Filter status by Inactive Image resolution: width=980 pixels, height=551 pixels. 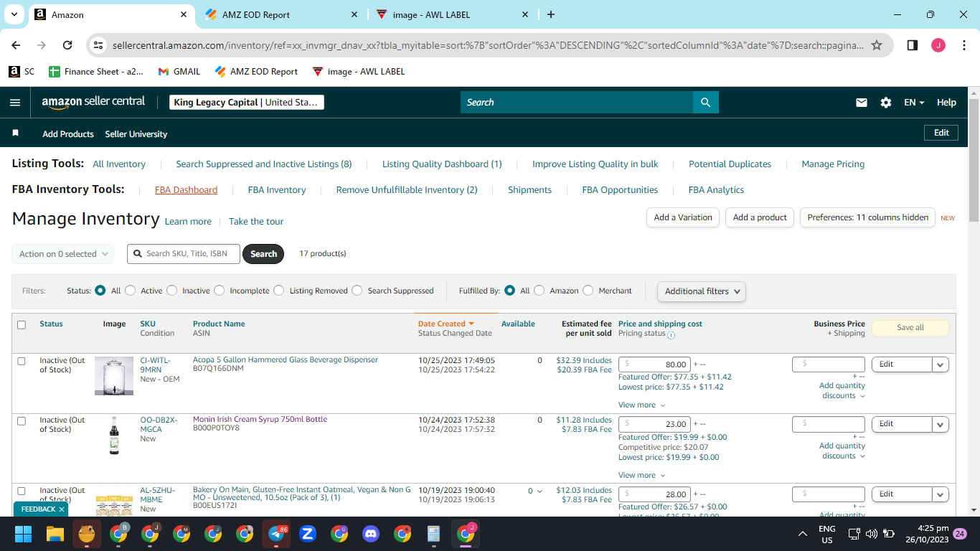(172, 291)
